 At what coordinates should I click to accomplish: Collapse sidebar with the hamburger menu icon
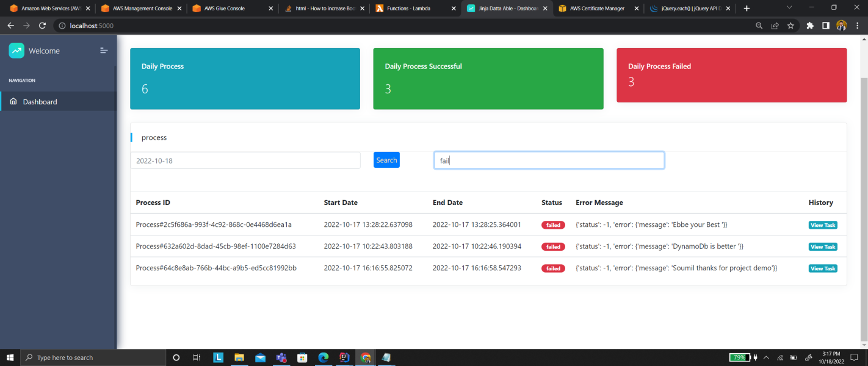click(104, 51)
